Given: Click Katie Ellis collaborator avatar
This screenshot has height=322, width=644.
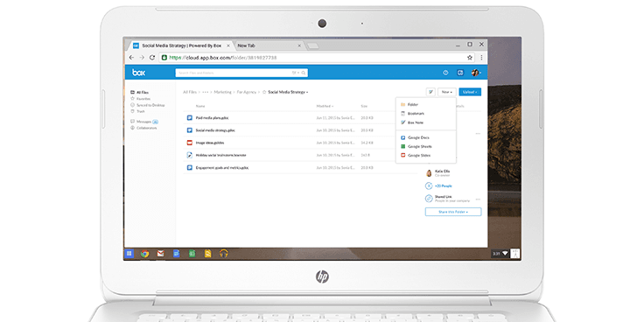Looking at the screenshot, I should pyautogui.click(x=429, y=173).
